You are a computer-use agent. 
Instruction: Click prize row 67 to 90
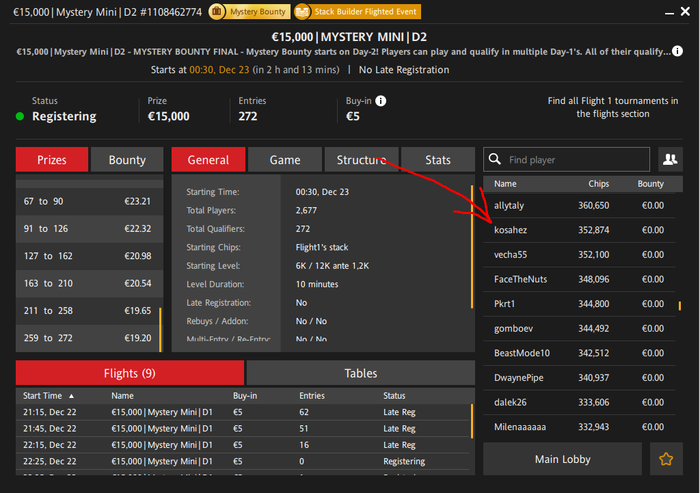click(x=89, y=201)
